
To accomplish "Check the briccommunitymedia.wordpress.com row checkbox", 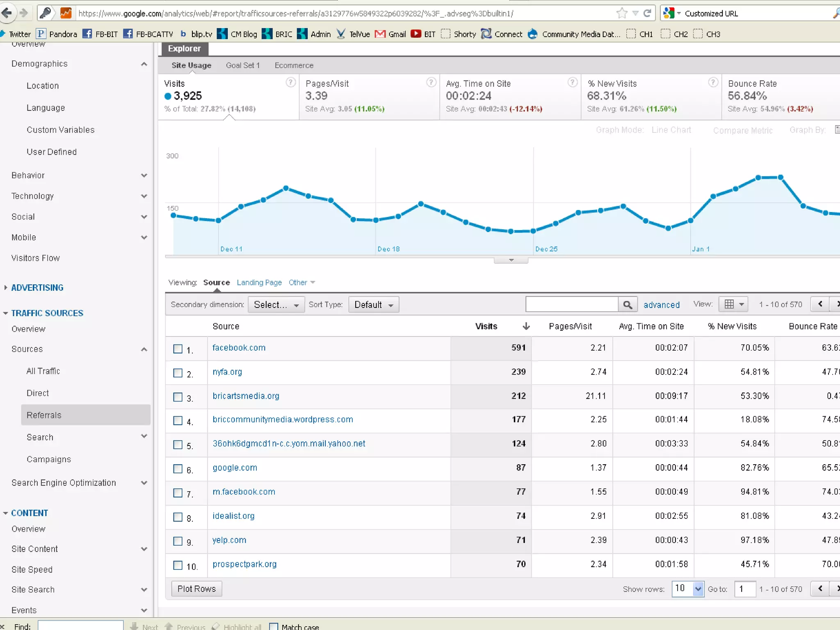I will pos(178,420).
